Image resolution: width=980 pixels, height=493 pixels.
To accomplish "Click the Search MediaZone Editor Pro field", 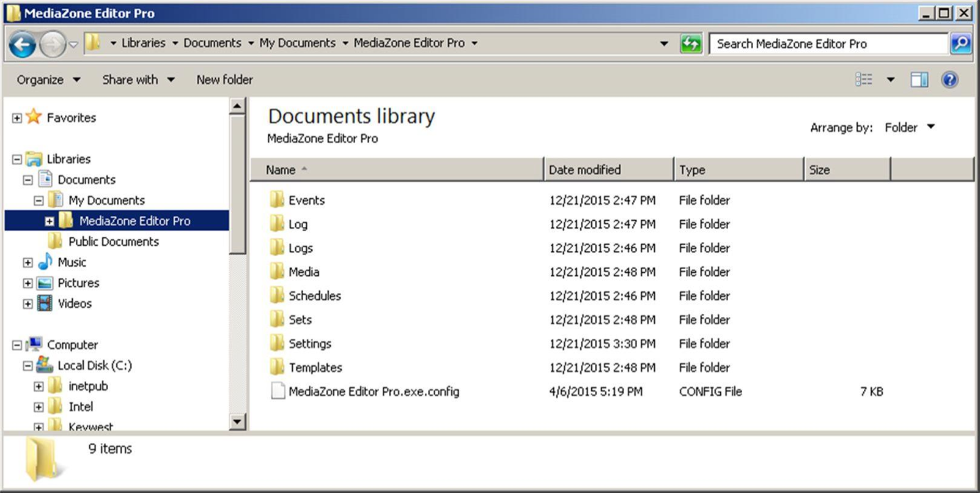I will tap(828, 43).
